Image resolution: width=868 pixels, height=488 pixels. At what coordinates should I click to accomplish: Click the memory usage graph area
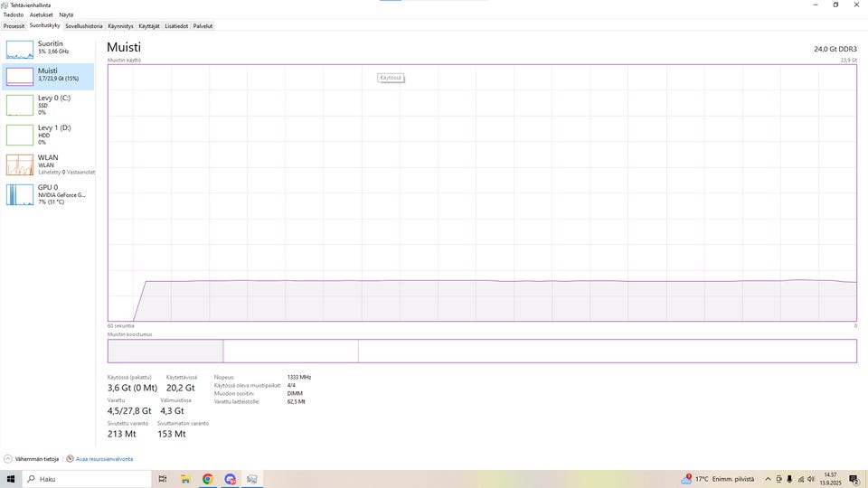pos(482,192)
